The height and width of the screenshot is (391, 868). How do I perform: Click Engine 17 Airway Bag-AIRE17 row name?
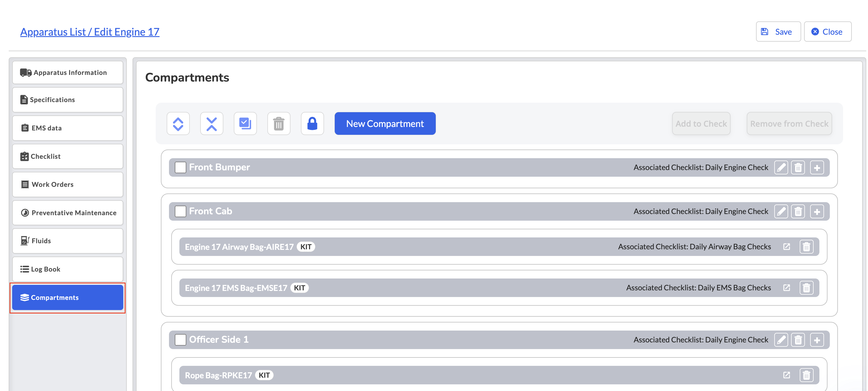coord(239,247)
